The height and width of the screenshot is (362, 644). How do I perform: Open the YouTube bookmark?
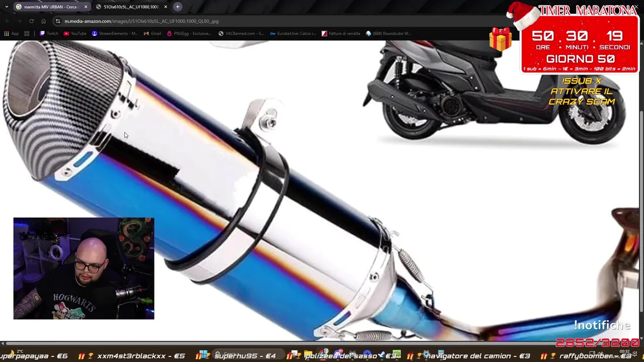(75, 34)
